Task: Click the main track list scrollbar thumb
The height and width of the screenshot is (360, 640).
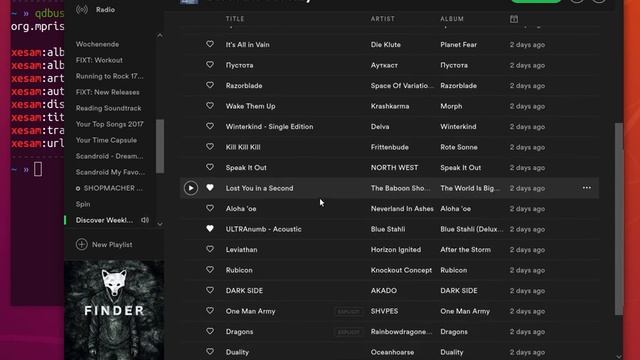Action: pos(619,219)
